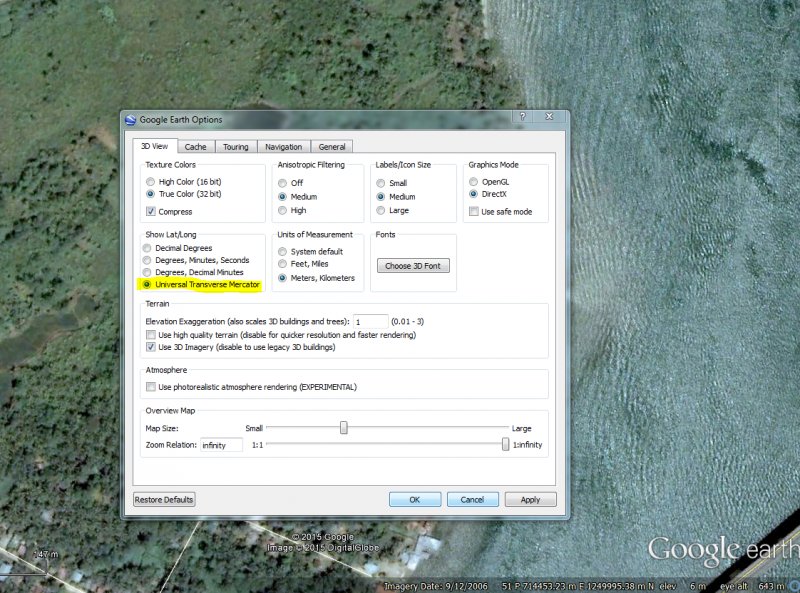Click the 147 m scale label on map
Image resolution: width=800 pixels, height=593 pixels.
click(x=46, y=554)
